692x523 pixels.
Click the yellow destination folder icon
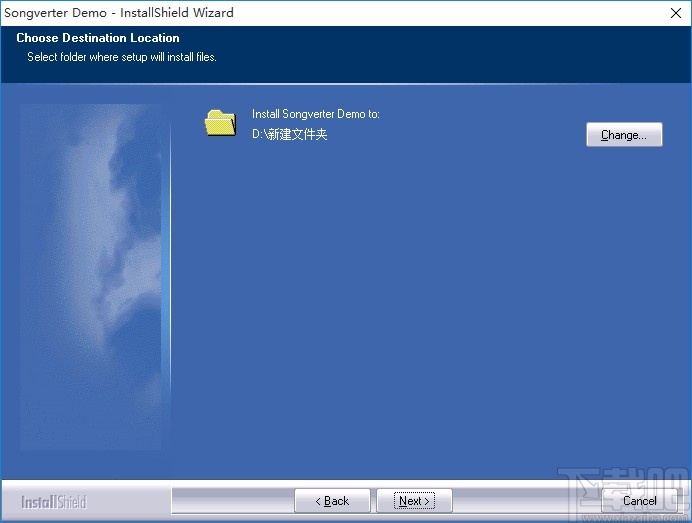220,123
